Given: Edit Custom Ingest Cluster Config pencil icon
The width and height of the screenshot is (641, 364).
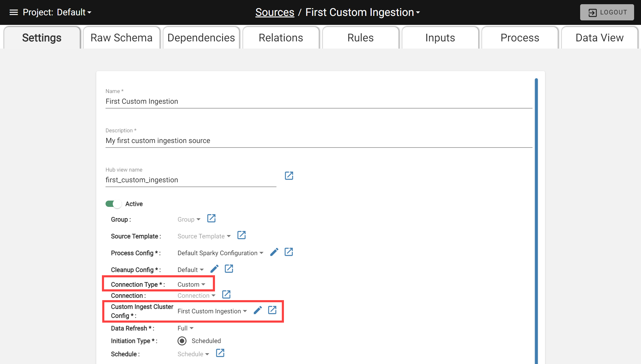Looking at the screenshot, I should (x=258, y=310).
